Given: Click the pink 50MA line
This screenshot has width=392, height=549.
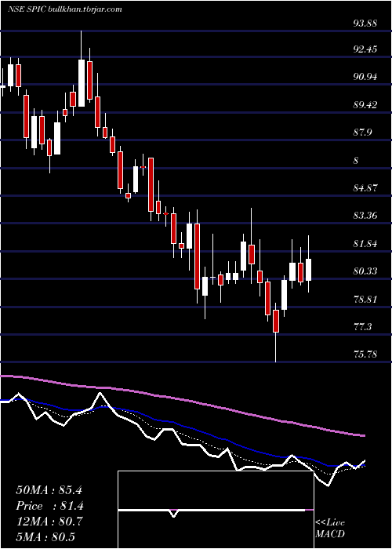Looking at the screenshot, I should click(x=182, y=398).
